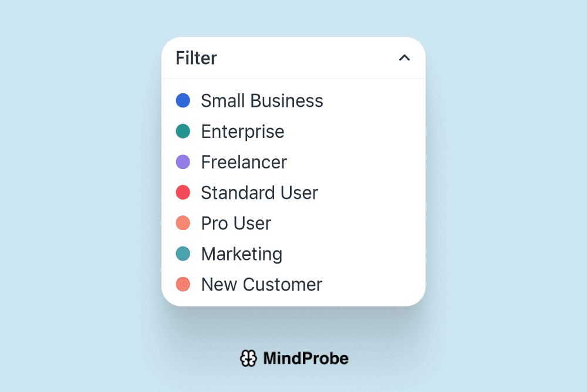Image resolution: width=587 pixels, height=392 pixels.
Task: Click the teal Marketing color dot
Action: (183, 254)
